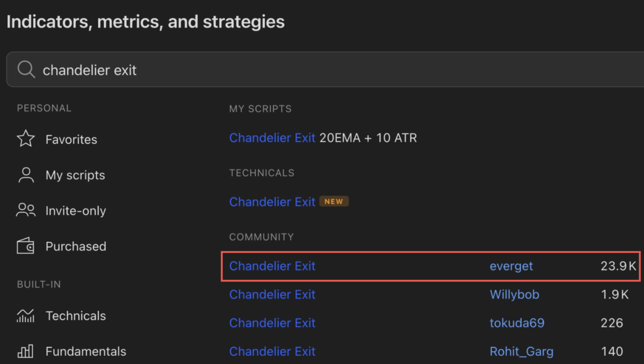This screenshot has width=644, height=364.
Task: Click the Invite-only people icon
Action: [x=26, y=210]
